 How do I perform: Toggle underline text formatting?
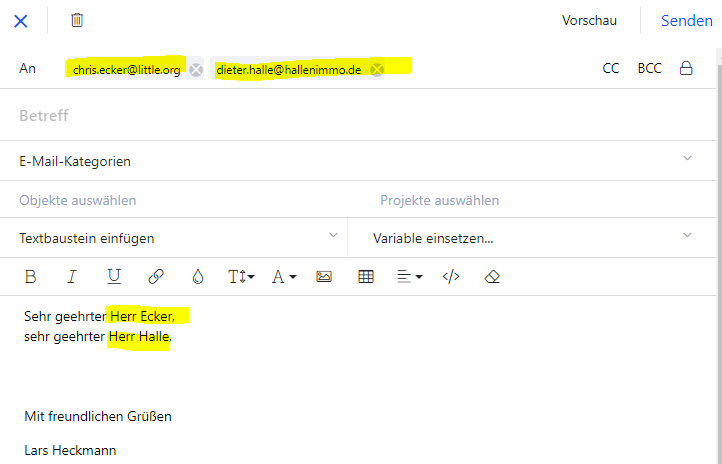tap(113, 277)
